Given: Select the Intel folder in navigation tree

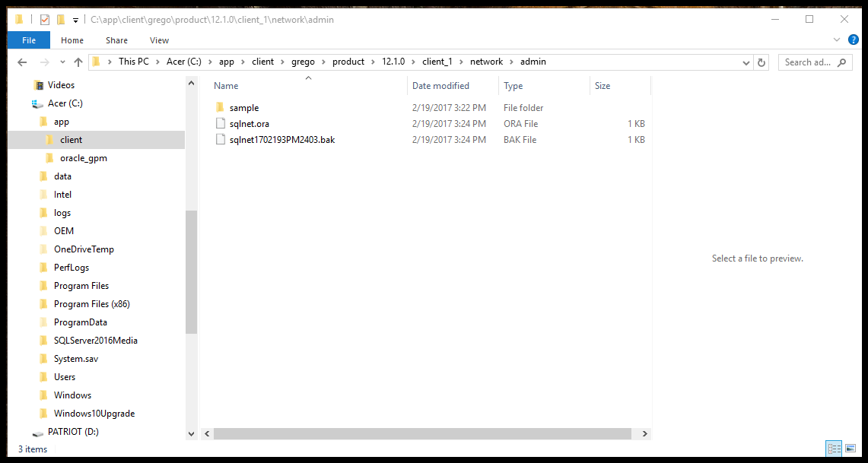Looking at the screenshot, I should tap(62, 195).
